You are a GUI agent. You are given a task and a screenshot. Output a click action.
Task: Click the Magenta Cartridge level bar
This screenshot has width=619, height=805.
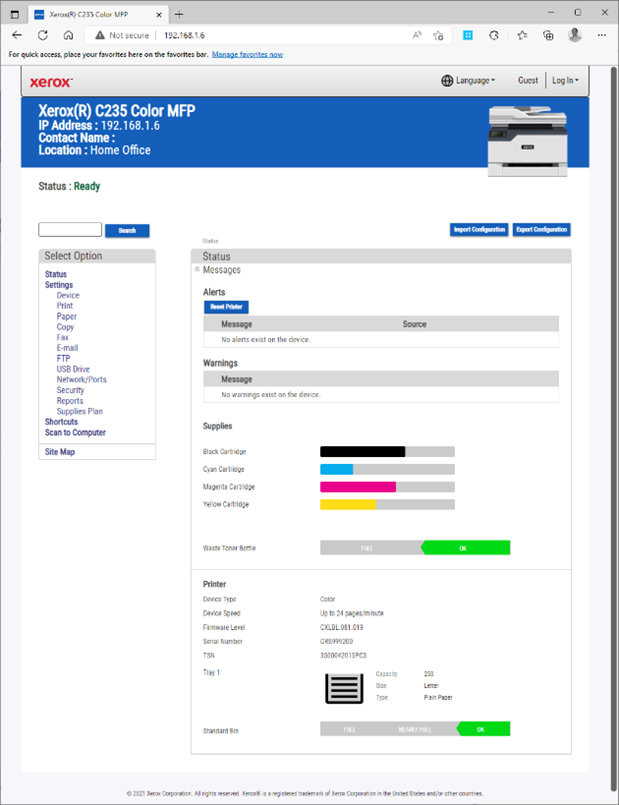pyautogui.click(x=388, y=487)
